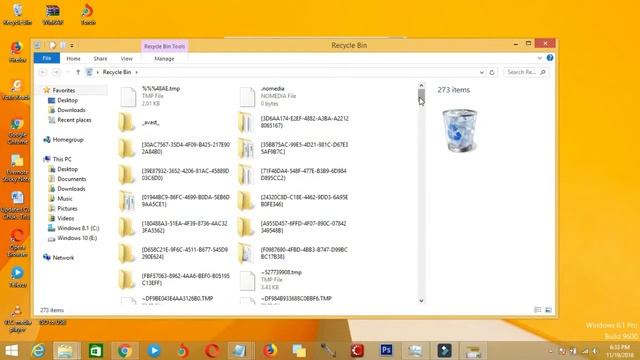Select VLC media player desktop icon
Image resolution: width=640 pixels, height=360 pixels.
pos(17,319)
